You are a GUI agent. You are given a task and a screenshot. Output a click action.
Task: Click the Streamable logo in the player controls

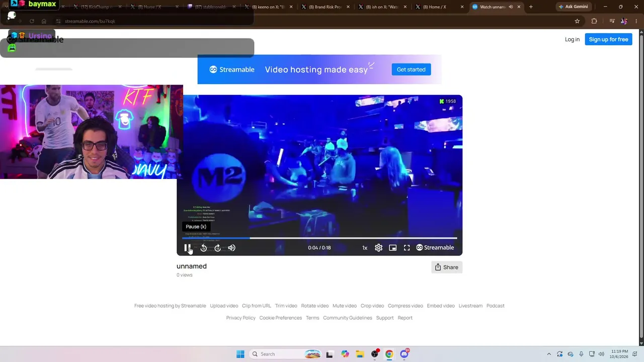coord(435,247)
